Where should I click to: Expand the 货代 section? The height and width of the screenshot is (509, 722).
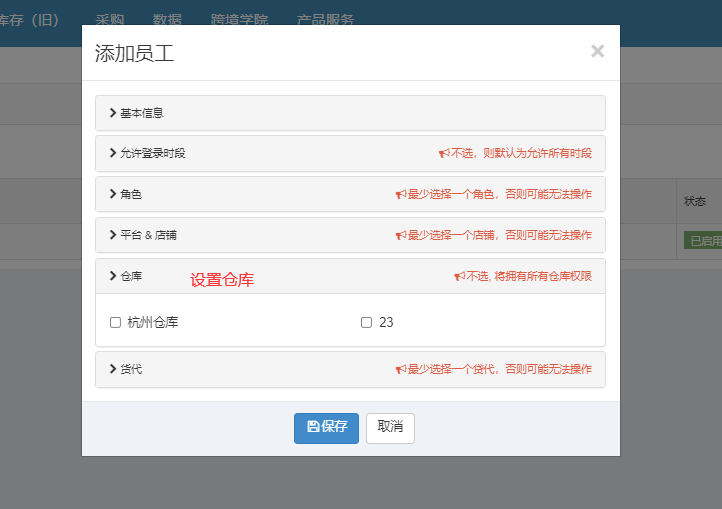click(130, 369)
